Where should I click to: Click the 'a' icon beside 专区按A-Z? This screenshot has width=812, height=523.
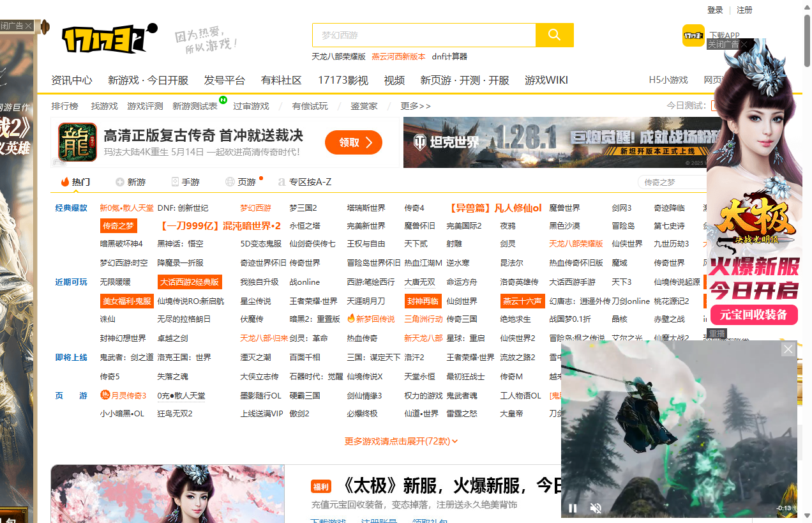282,182
